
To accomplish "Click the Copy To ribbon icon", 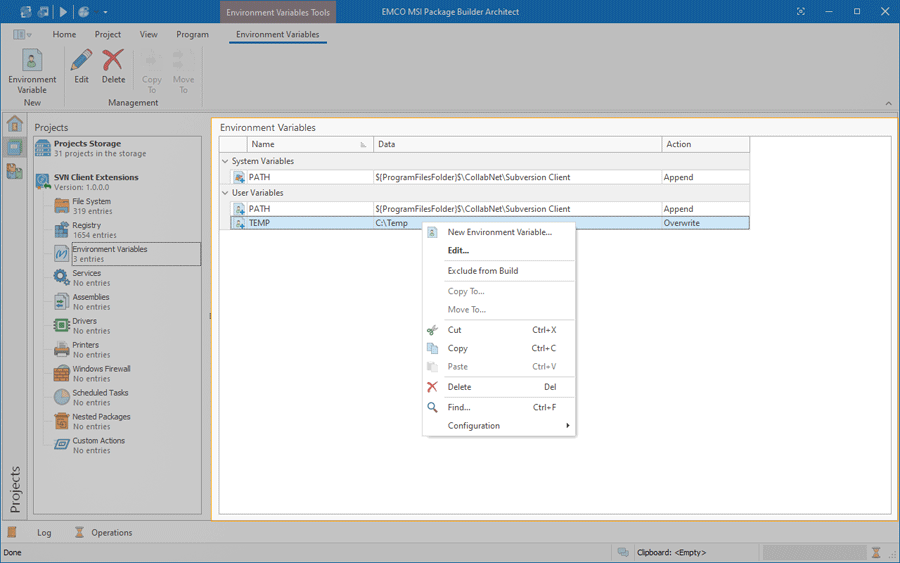I will tap(152, 60).
